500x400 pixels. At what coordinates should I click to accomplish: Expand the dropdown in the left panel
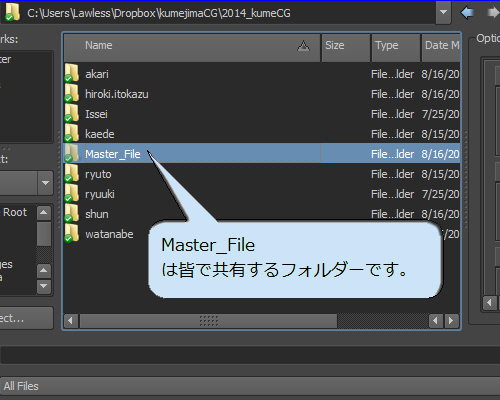pyautogui.click(x=45, y=183)
